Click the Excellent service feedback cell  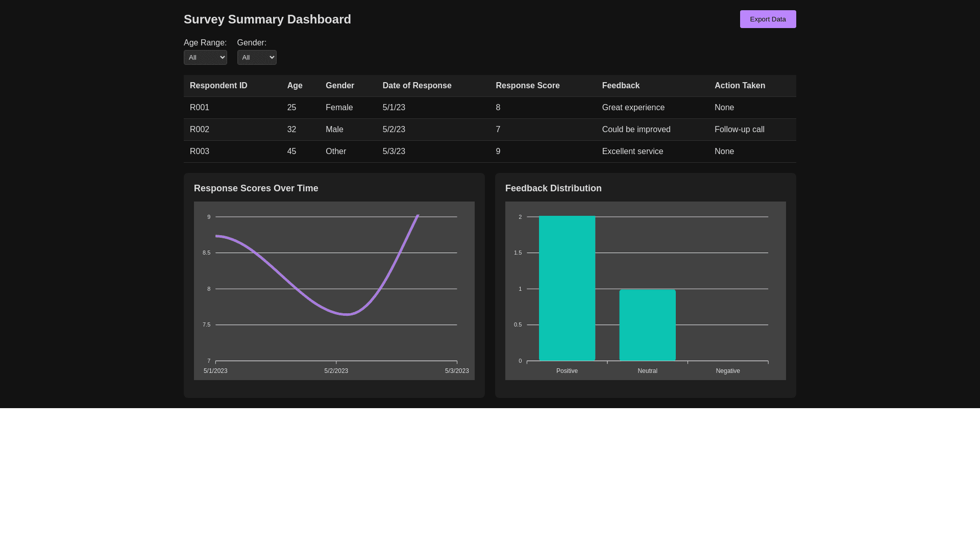[632, 152]
